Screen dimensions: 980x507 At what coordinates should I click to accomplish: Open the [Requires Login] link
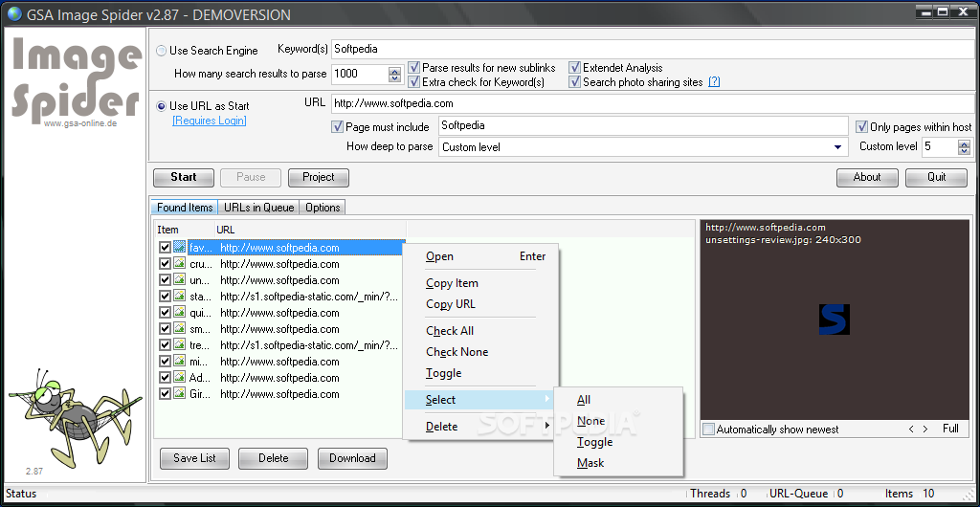[x=210, y=121]
